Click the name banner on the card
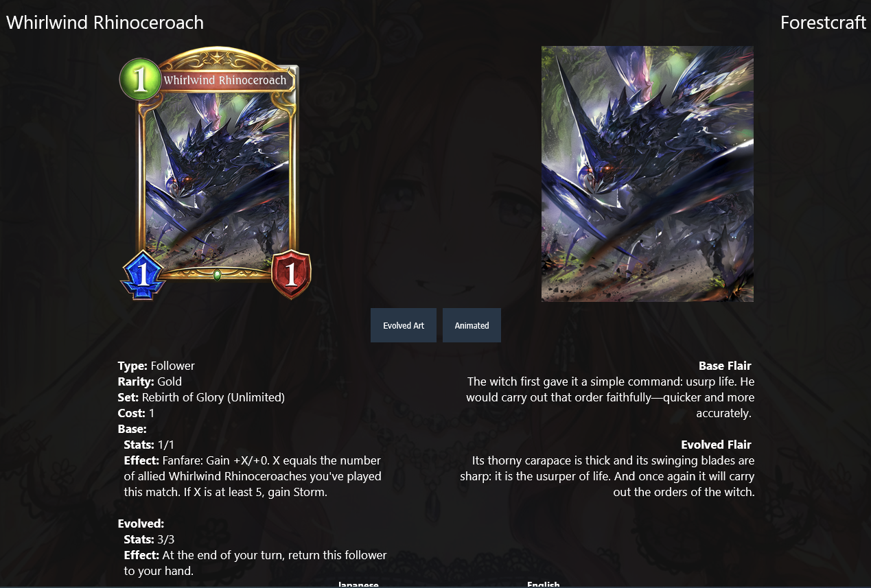The width and height of the screenshot is (871, 588). 225,80
